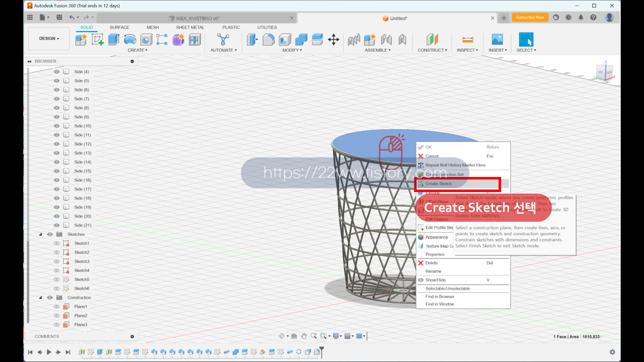Viewport: 644px width, 362px height.
Task: Toggle visibility of Sketch1
Action: (56, 243)
